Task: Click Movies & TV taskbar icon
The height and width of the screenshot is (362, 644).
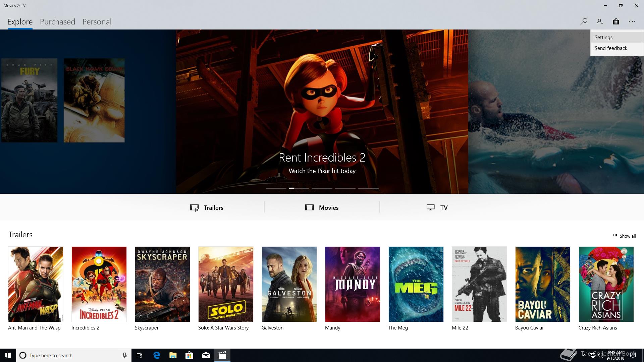Action: click(222, 355)
